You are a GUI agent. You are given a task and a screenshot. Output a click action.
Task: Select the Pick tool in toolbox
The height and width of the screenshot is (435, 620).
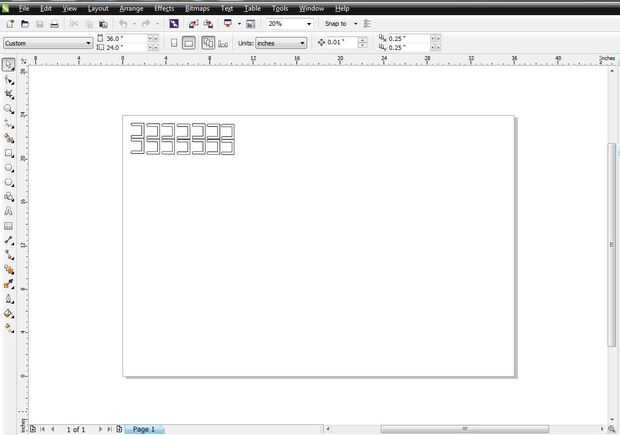(9, 64)
